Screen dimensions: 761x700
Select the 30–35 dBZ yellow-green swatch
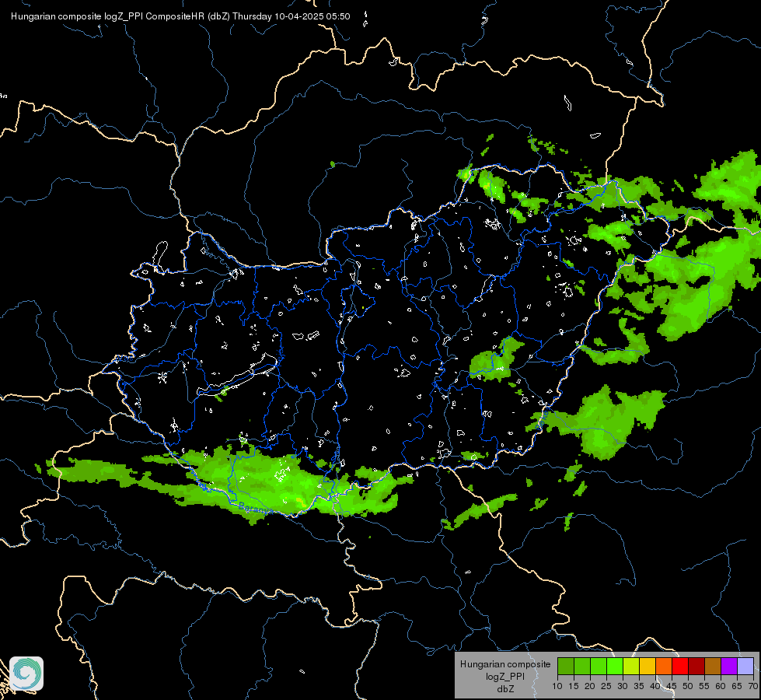pos(631,666)
